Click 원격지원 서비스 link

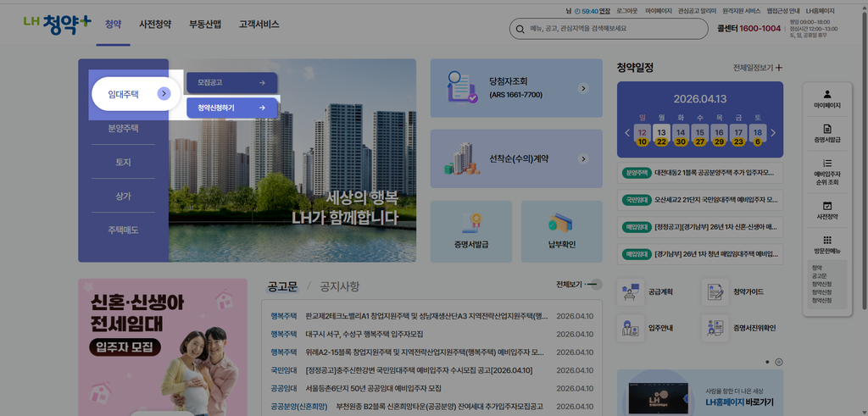742,11
